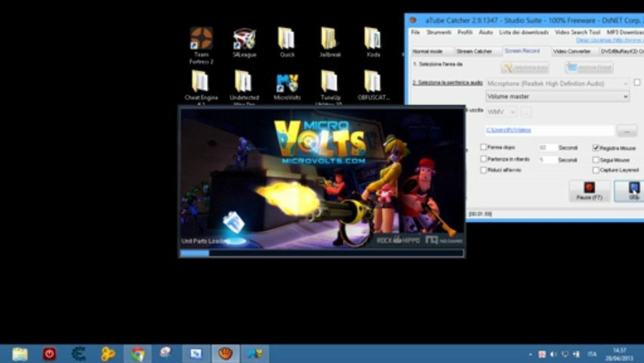Enable the Riduci all'avvio checkbox
This screenshot has width=644, height=363.
tap(483, 170)
